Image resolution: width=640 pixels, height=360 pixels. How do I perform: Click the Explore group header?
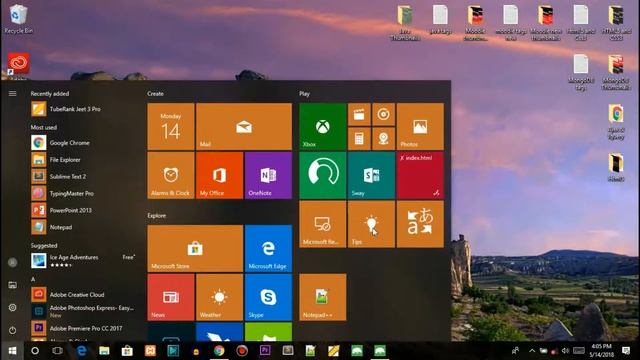pos(157,216)
